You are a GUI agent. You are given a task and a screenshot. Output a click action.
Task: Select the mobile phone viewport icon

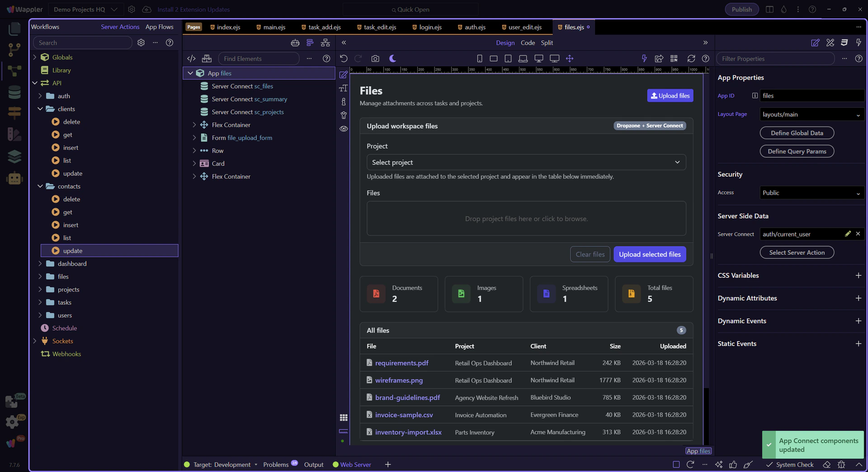coord(480,58)
